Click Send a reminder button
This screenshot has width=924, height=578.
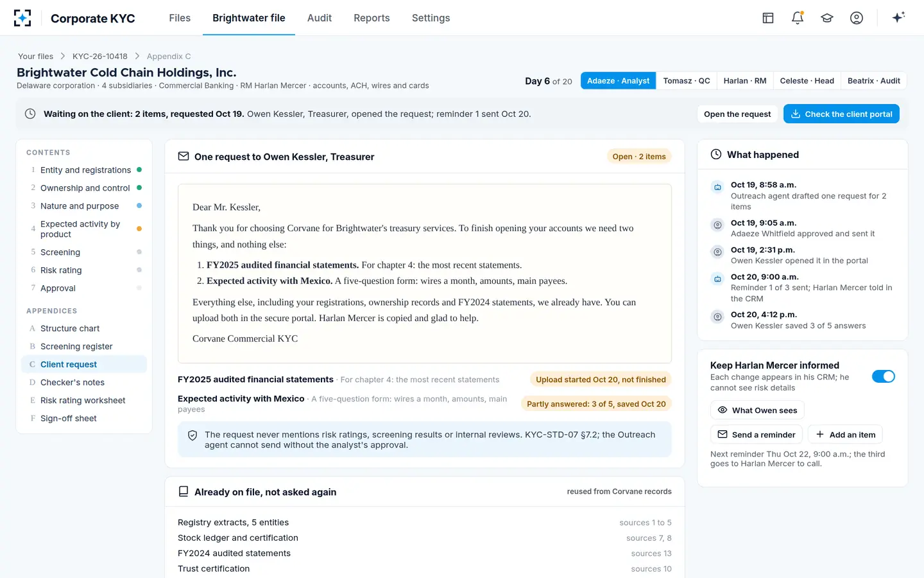pyautogui.click(x=757, y=435)
